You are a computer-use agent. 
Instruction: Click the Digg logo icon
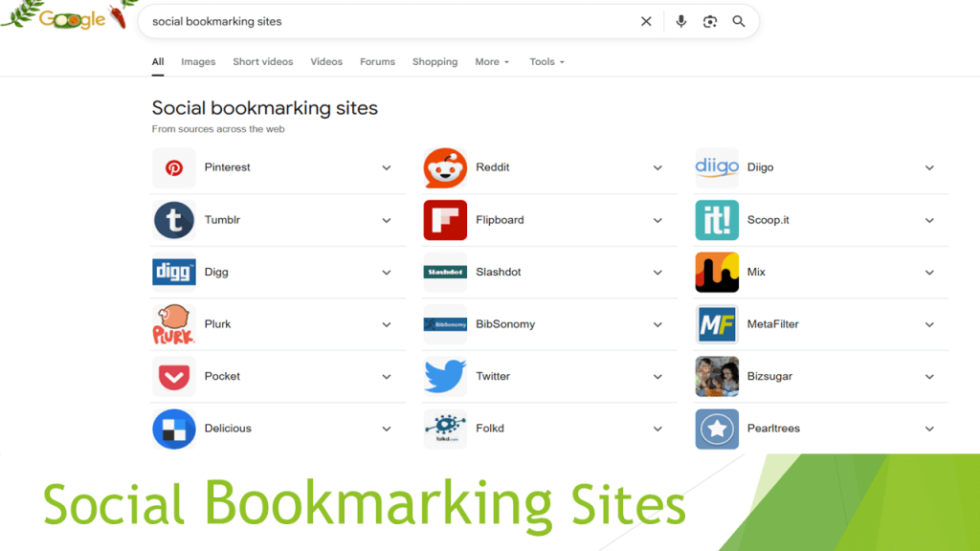[174, 273]
